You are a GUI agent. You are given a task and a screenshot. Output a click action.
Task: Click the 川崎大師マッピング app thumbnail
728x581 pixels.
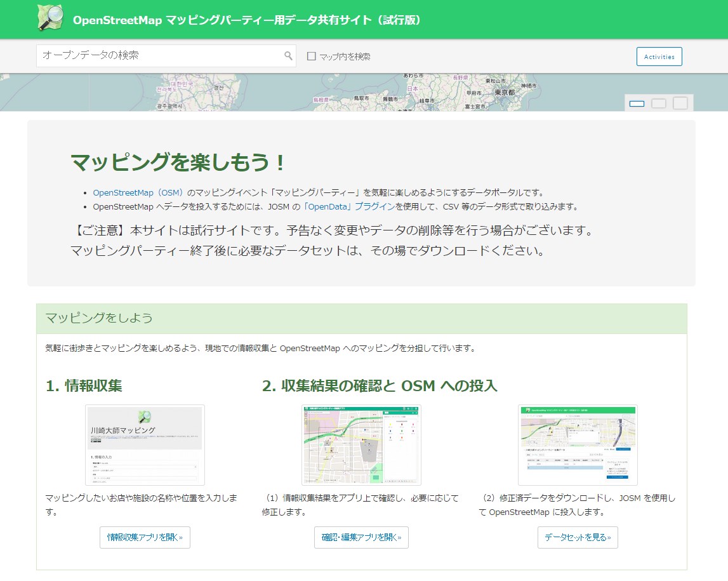tap(145, 445)
